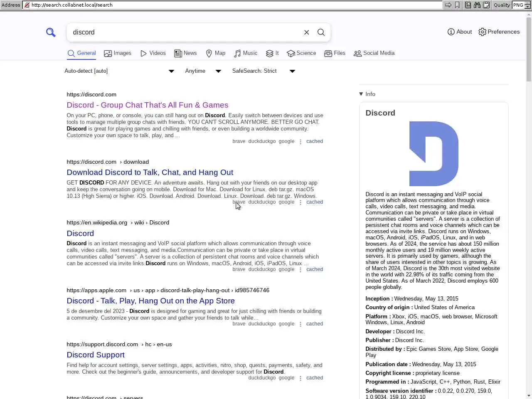Open the bookmarks book icon in the toolbar
Image resolution: width=532 pixels, height=399 pixels.
tap(468, 5)
